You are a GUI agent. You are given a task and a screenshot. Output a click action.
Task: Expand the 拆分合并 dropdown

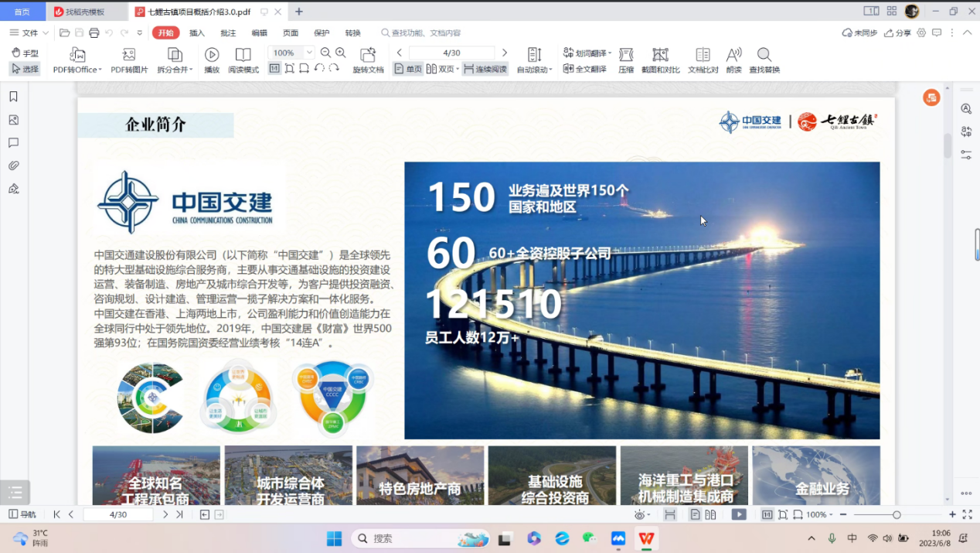pyautogui.click(x=191, y=70)
